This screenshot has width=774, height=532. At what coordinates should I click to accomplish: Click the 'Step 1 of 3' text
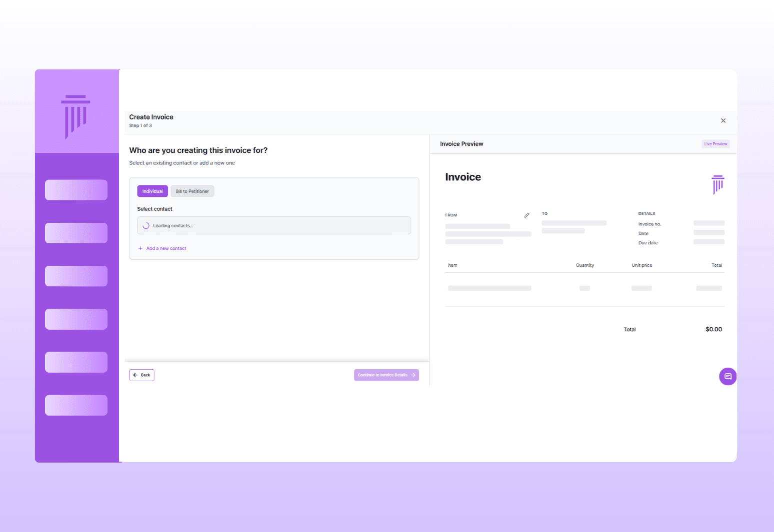pyautogui.click(x=140, y=125)
